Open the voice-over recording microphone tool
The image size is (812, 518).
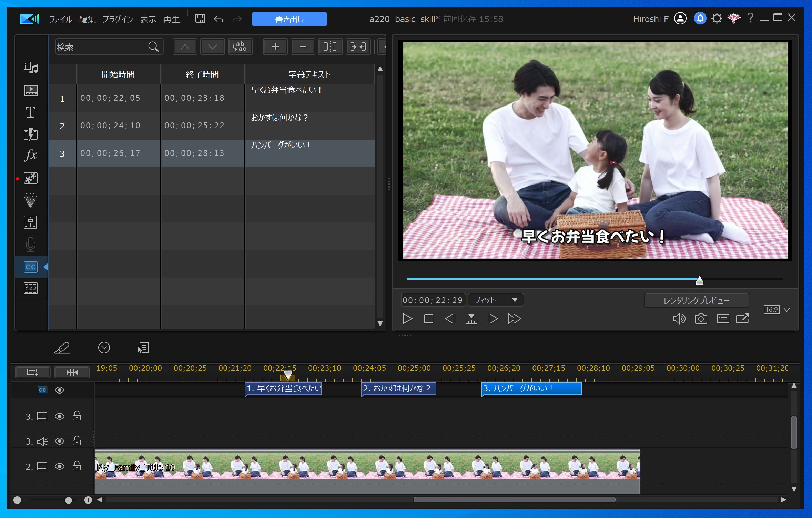tap(30, 245)
